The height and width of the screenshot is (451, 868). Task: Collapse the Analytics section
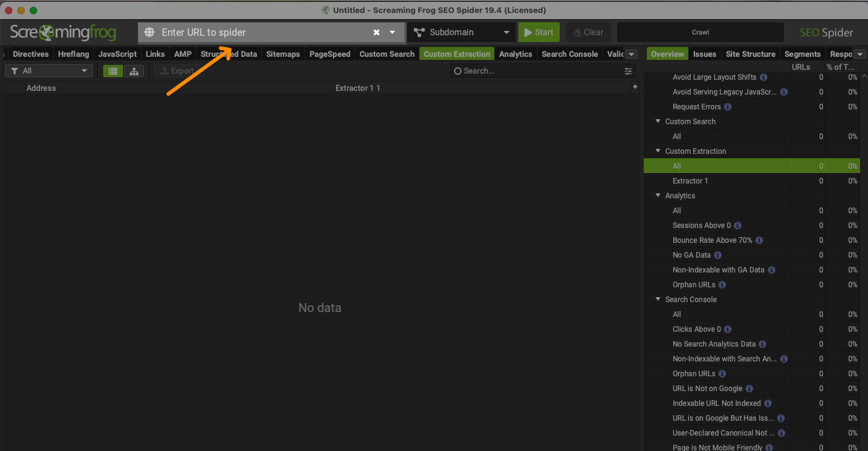pos(658,196)
